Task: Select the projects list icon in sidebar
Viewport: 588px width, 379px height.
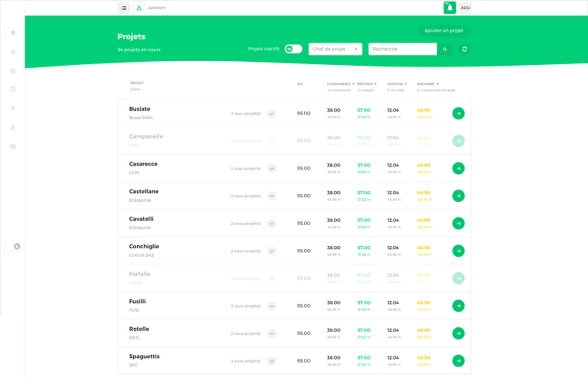Action: tap(13, 32)
